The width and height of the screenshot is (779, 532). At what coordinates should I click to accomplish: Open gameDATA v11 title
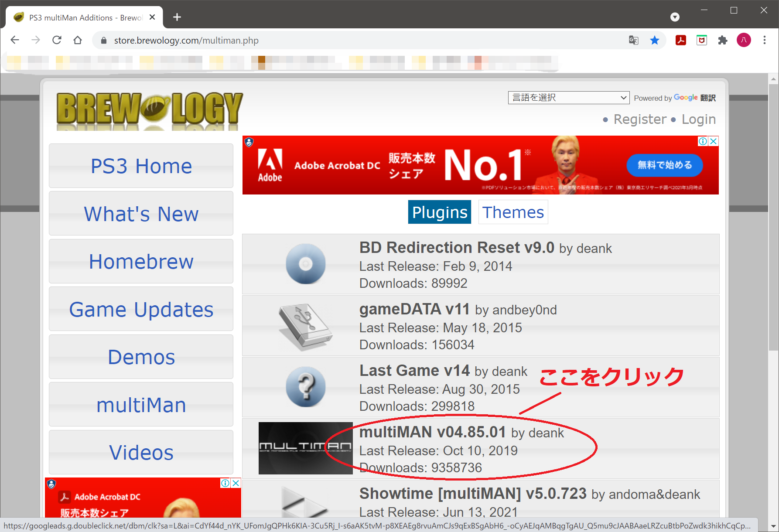tap(414, 309)
